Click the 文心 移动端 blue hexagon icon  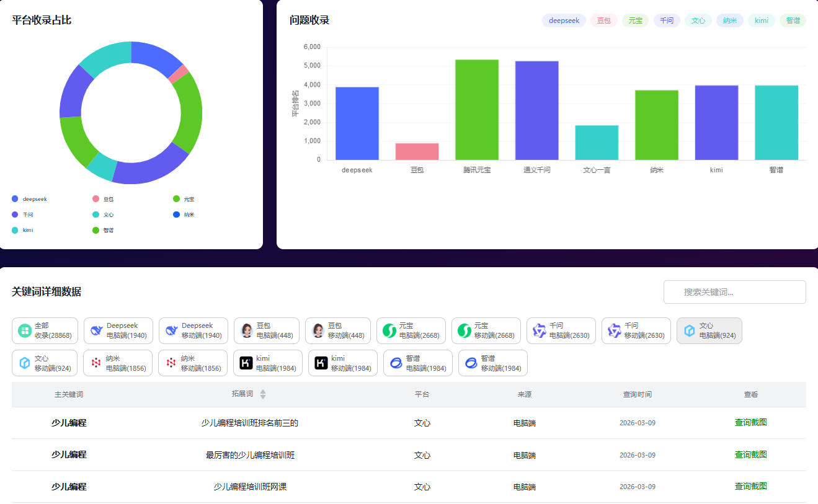coord(25,363)
